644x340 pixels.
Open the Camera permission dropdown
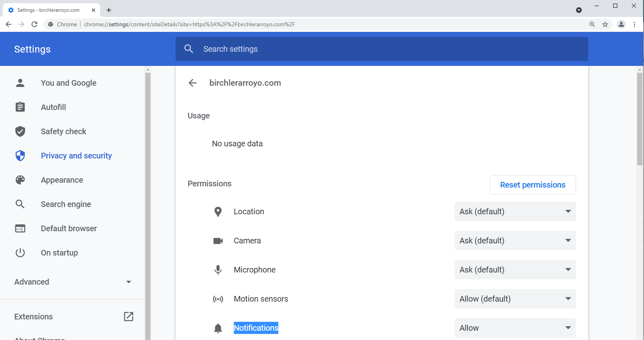(x=515, y=241)
